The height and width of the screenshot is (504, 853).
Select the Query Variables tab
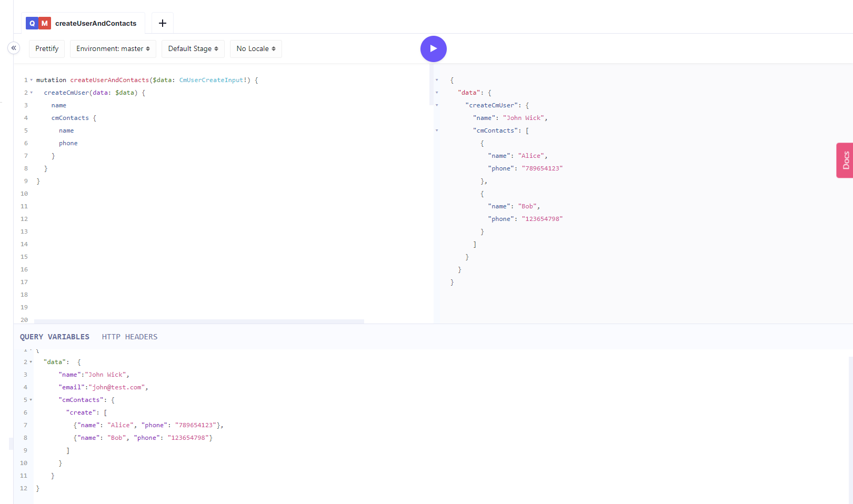(55, 337)
